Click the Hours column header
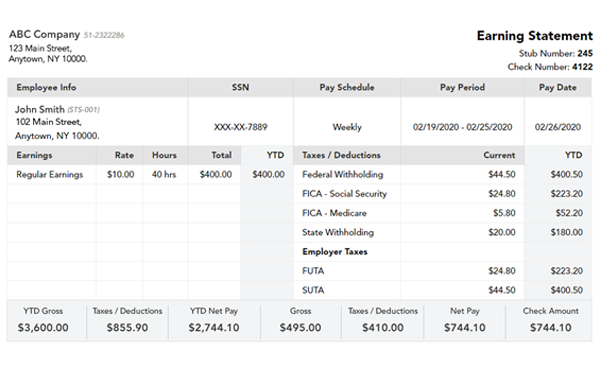Screen dimensions: 600x368 pyautogui.click(x=164, y=155)
